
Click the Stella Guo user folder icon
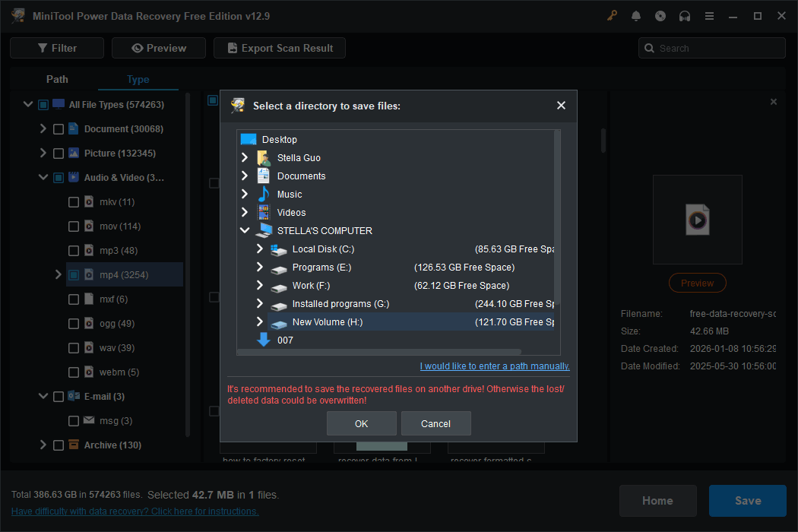(x=264, y=158)
